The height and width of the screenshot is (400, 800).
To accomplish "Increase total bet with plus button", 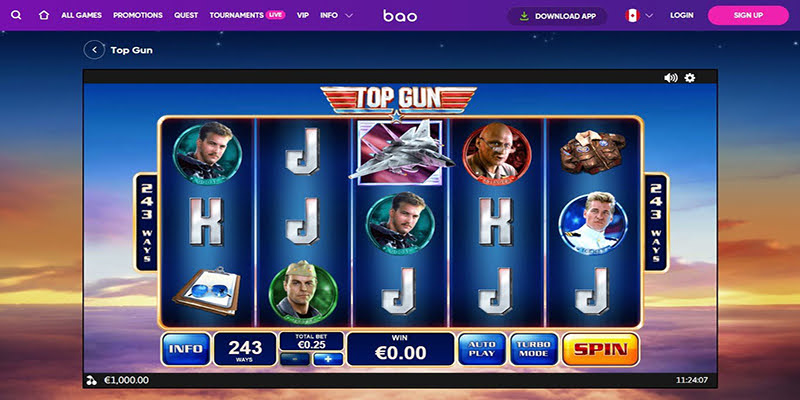I will (x=328, y=359).
